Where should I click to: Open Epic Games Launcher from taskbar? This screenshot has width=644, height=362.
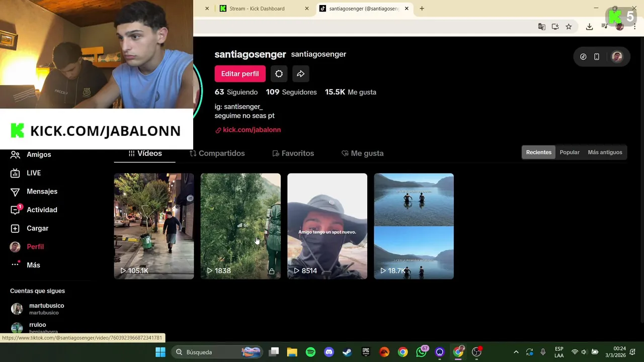pos(366,352)
